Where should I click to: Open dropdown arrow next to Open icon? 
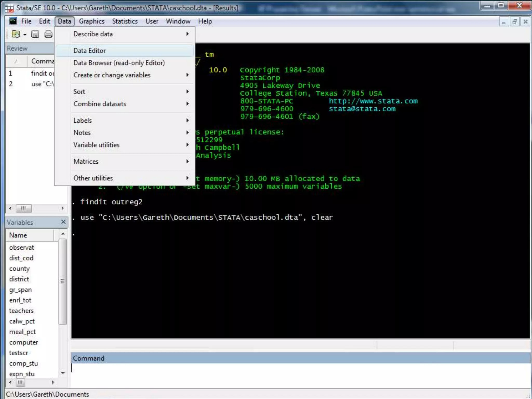(x=25, y=35)
